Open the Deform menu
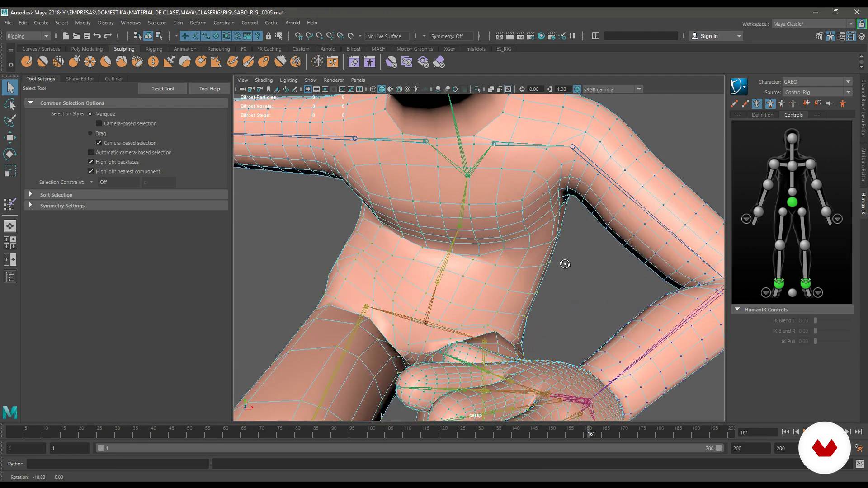Viewport: 868px width, 488px height. pyautogui.click(x=198, y=23)
